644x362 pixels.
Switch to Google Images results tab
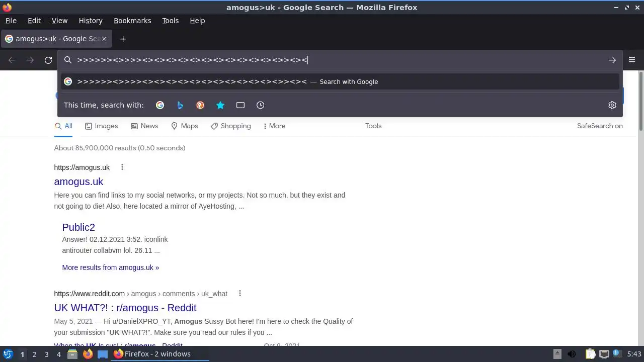click(101, 126)
